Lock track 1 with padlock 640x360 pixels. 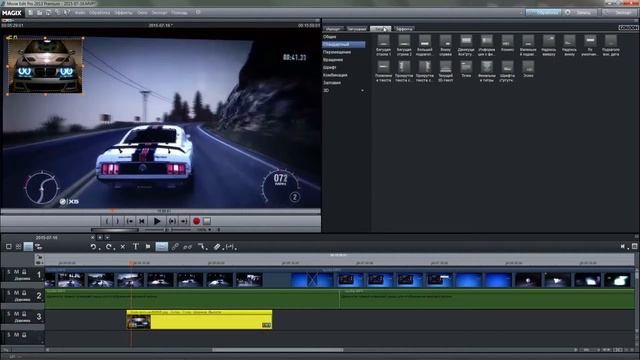tap(24, 272)
